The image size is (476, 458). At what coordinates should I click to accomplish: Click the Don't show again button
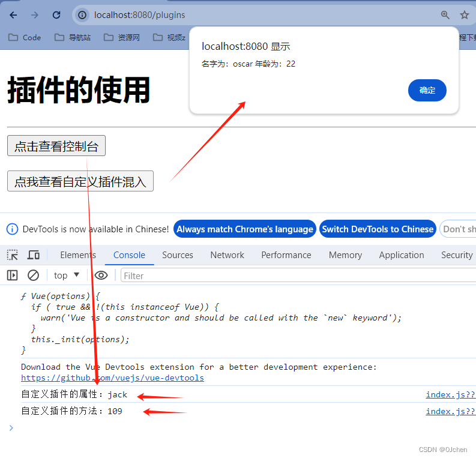(459, 229)
